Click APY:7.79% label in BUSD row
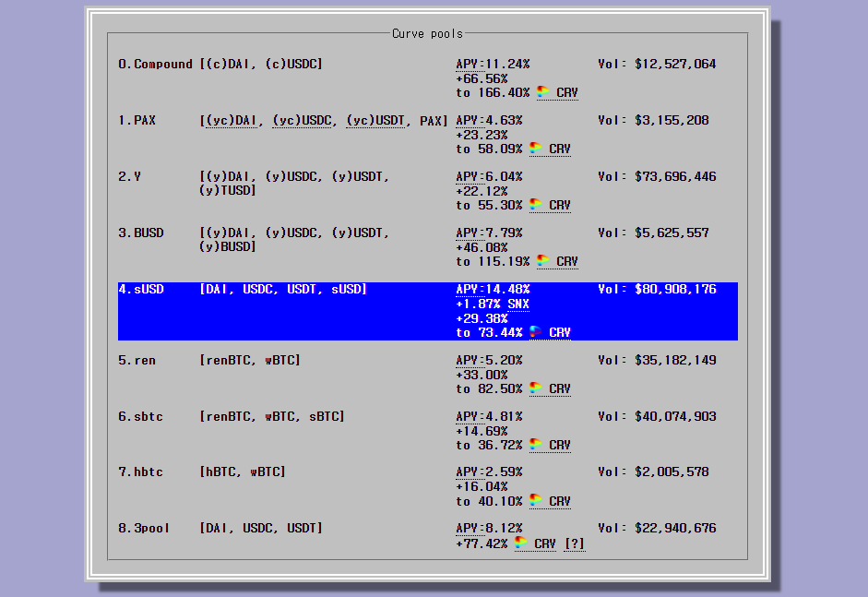The width and height of the screenshot is (868, 597). click(489, 233)
